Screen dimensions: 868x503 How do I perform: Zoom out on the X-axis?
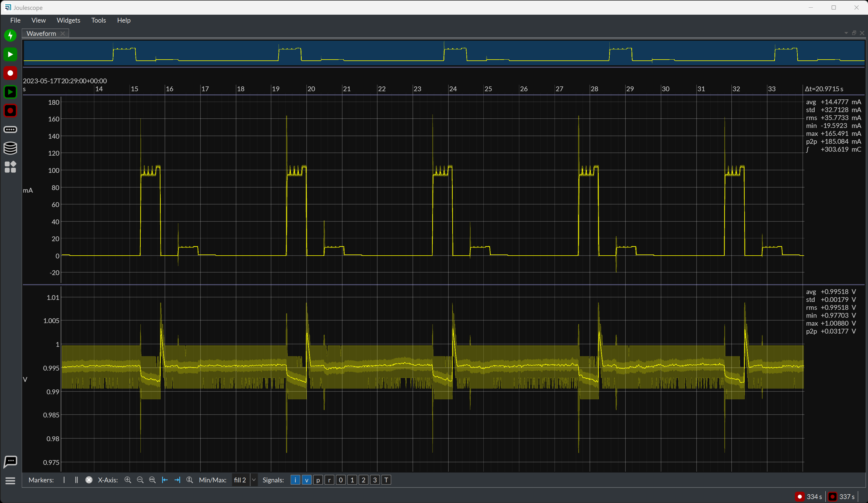point(140,480)
